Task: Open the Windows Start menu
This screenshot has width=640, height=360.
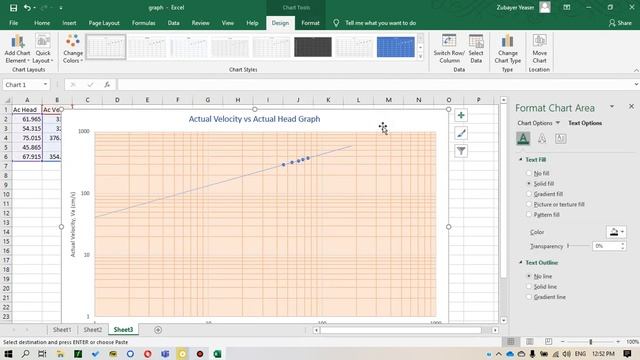Action: coord(8,353)
